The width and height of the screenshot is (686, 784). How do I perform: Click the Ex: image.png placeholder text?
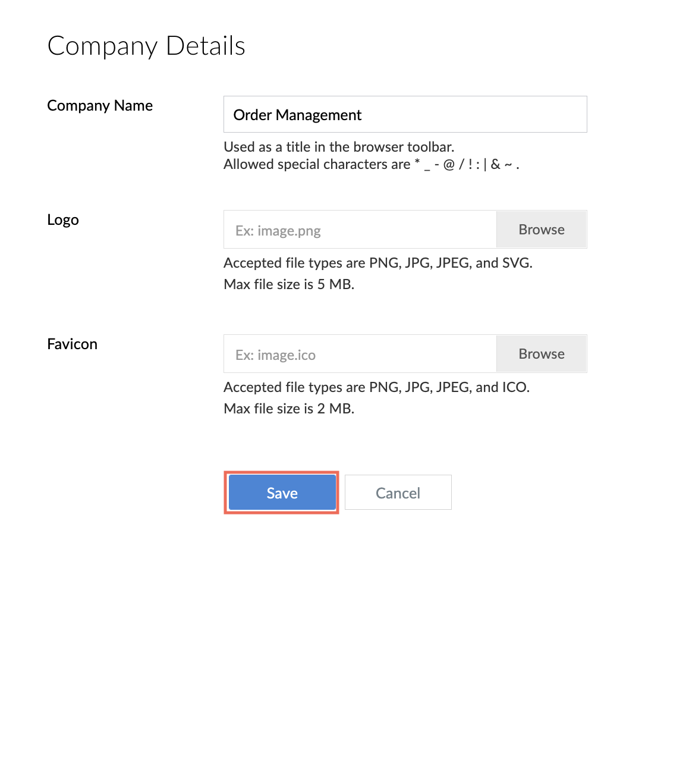pos(278,231)
